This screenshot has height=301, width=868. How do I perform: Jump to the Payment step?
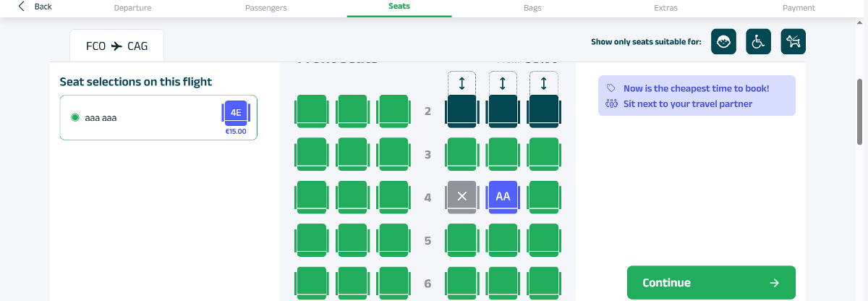799,8
